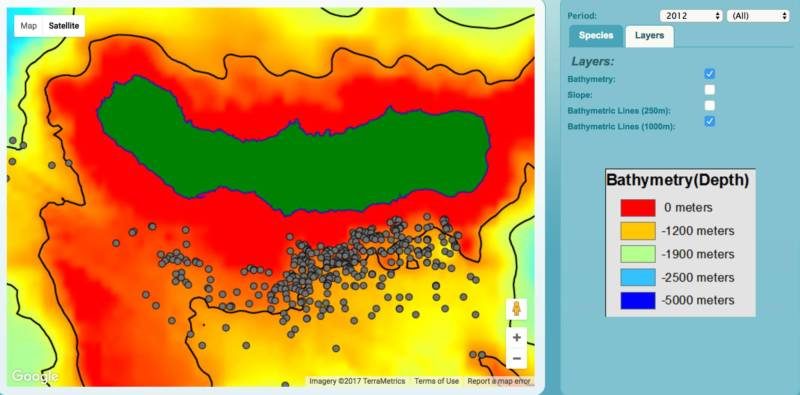Enable Bathymetric Lines (250m) checkbox
Image resolution: width=800 pixels, height=395 pixels.
tap(709, 106)
